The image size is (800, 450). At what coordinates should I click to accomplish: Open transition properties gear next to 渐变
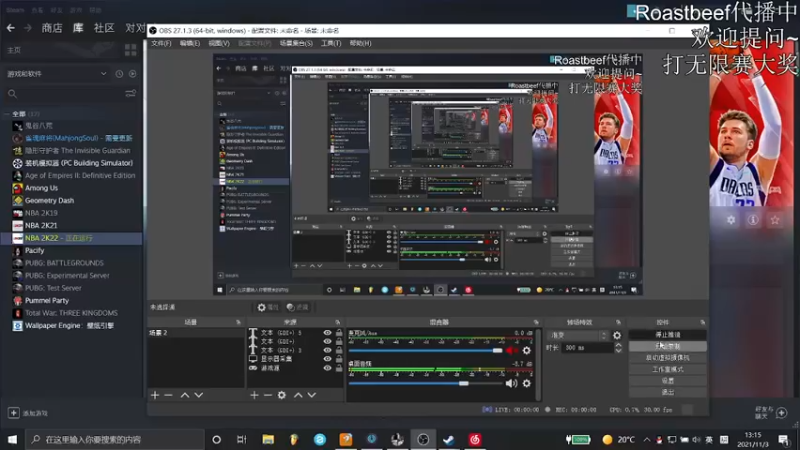[x=617, y=335]
